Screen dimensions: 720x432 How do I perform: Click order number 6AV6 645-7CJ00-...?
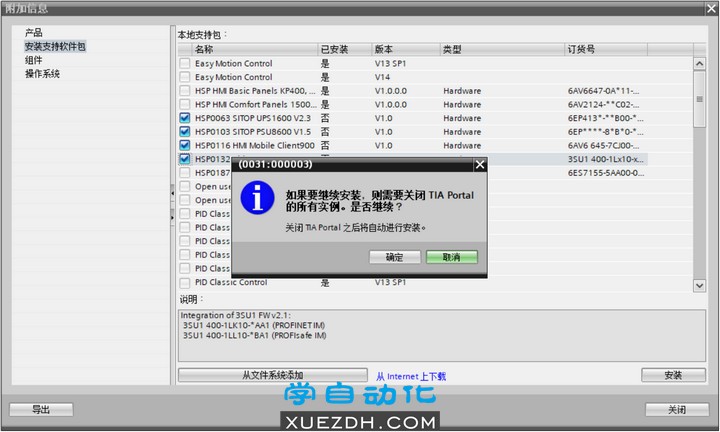[x=603, y=146]
